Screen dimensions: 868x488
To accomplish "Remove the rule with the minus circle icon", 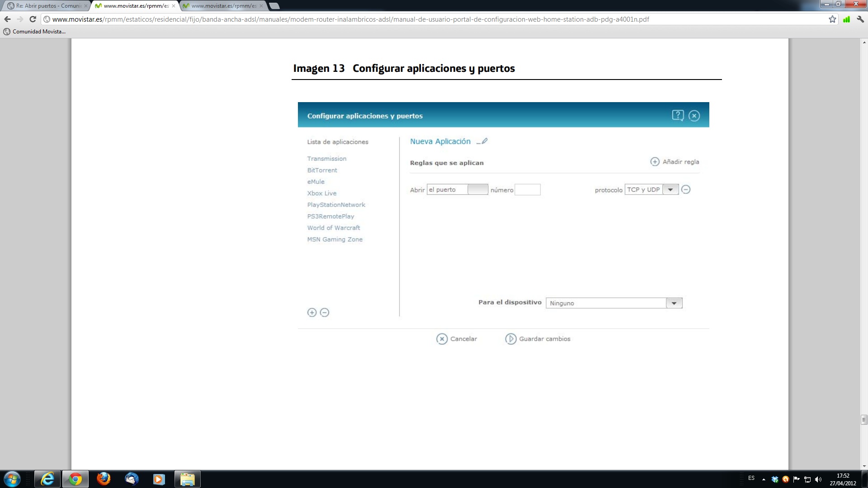I will pyautogui.click(x=686, y=190).
